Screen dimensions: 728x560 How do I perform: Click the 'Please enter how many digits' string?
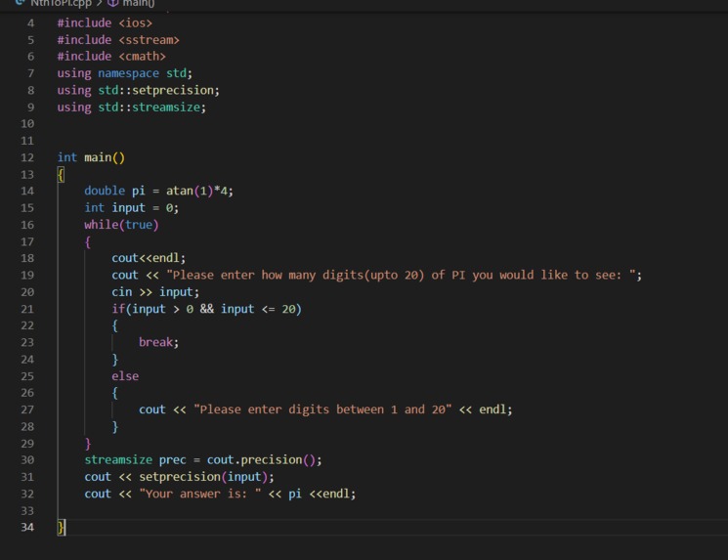click(x=402, y=275)
